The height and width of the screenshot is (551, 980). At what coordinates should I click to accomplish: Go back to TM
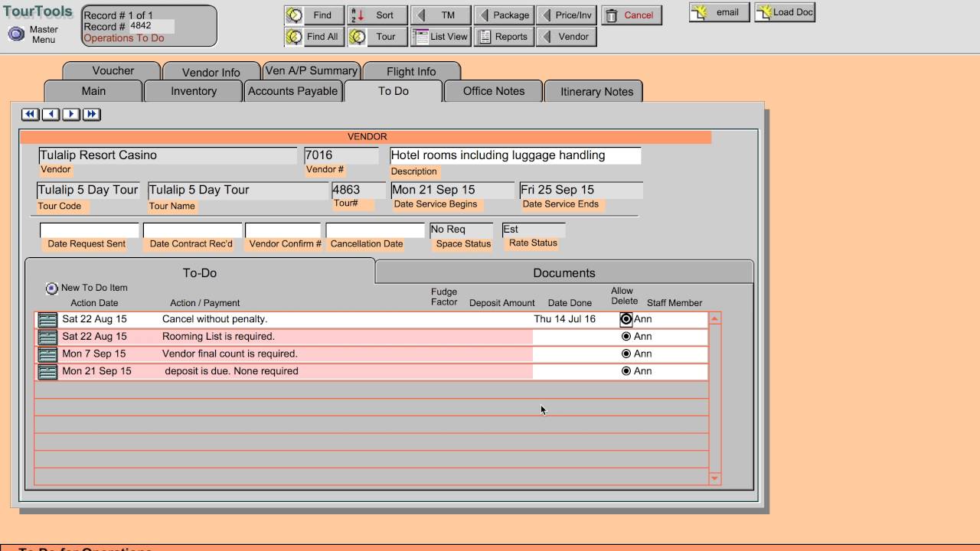440,15
